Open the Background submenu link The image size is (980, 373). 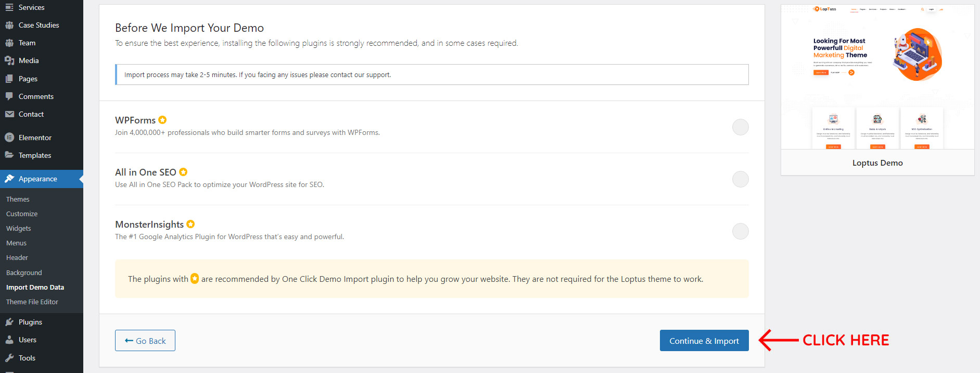[24, 272]
